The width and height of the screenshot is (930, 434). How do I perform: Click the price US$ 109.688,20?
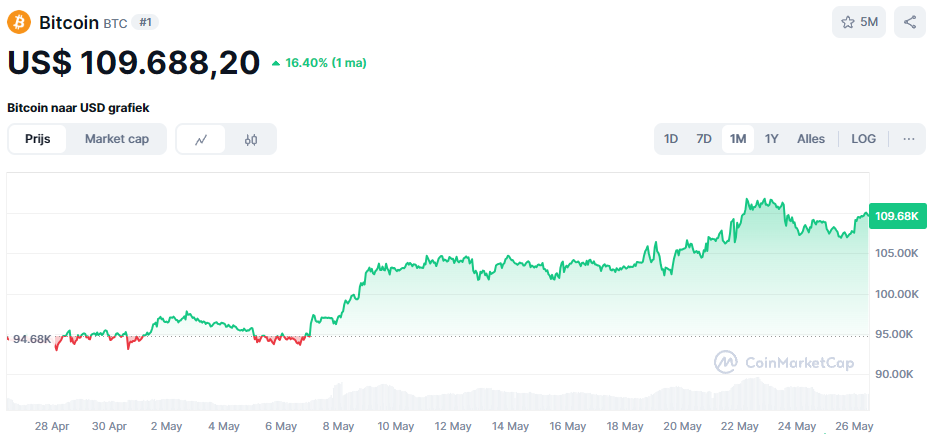pyautogui.click(x=133, y=62)
